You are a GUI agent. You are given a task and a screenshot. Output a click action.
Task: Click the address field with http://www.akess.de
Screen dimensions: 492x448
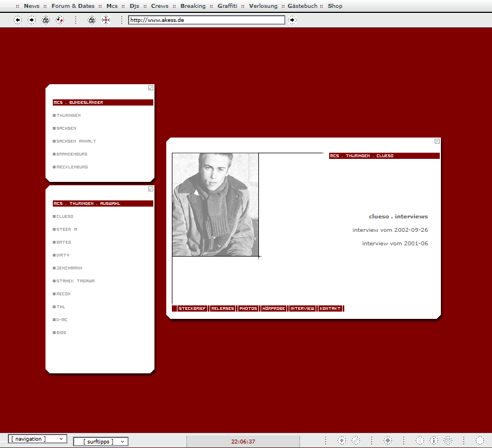206,20
